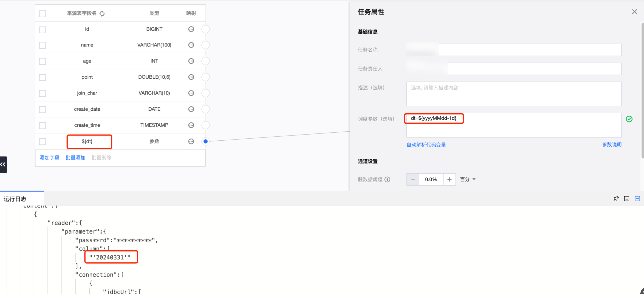Check the name field checkbox
The width and height of the screenshot is (644, 294).
42,45
